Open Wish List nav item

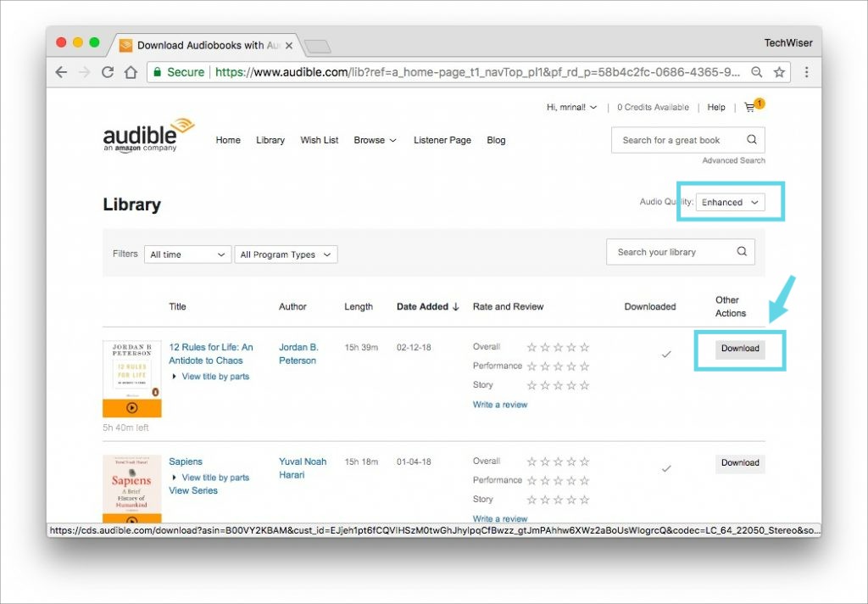click(320, 140)
